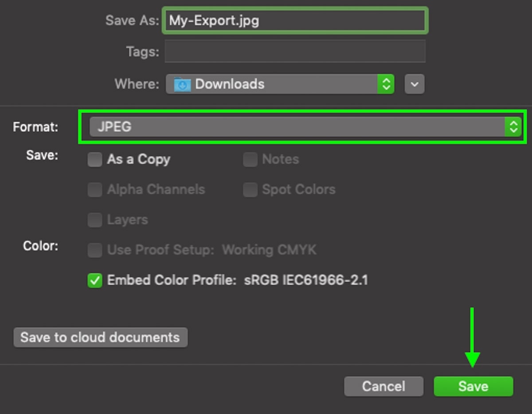Click the Save As filename field
This screenshot has height=414, width=532.
[295, 20]
